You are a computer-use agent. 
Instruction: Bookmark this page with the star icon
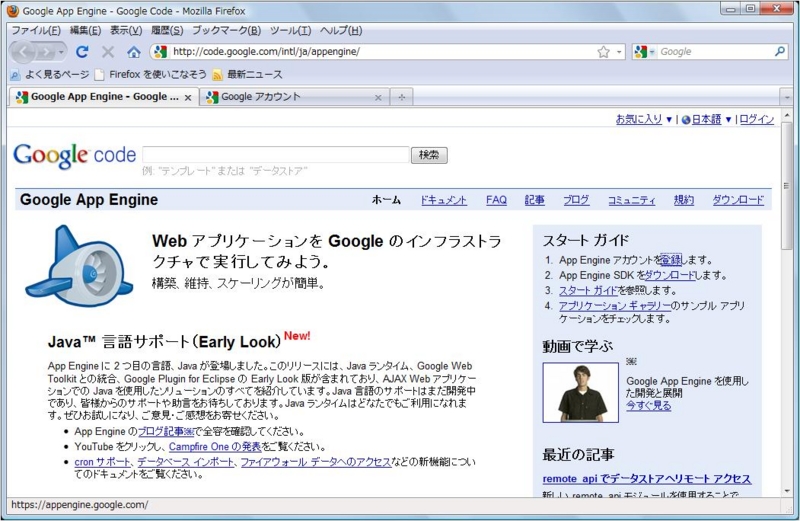pos(604,52)
